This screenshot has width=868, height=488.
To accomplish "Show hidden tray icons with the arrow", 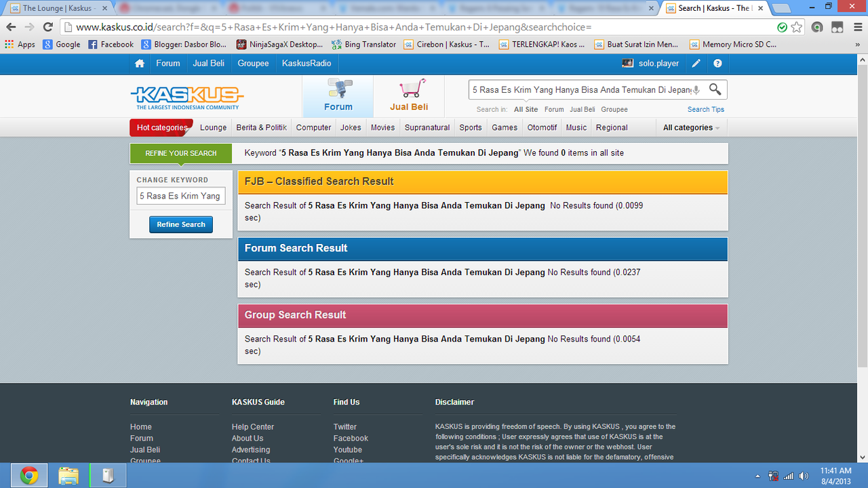I will click(758, 476).
